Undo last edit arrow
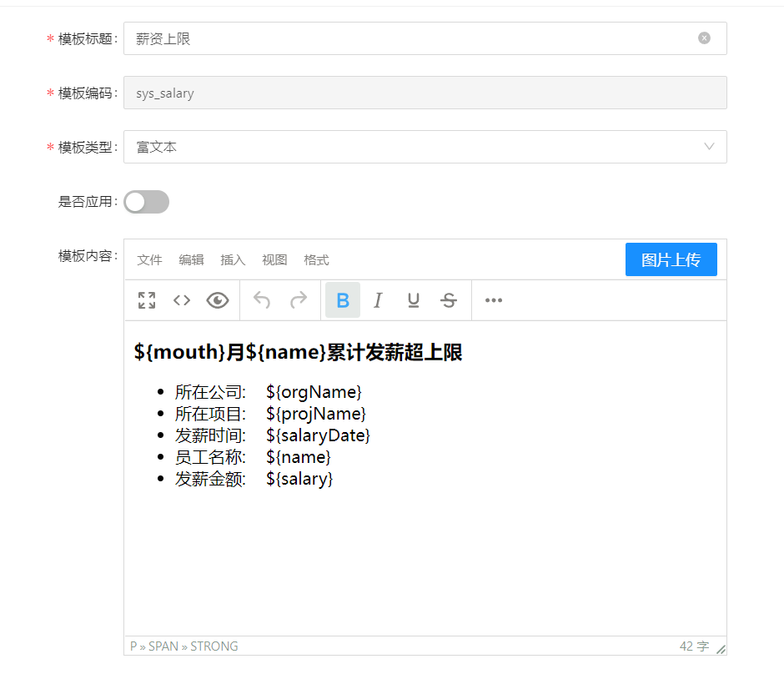Viewport: 784px width, 679px height. (262, 300)
